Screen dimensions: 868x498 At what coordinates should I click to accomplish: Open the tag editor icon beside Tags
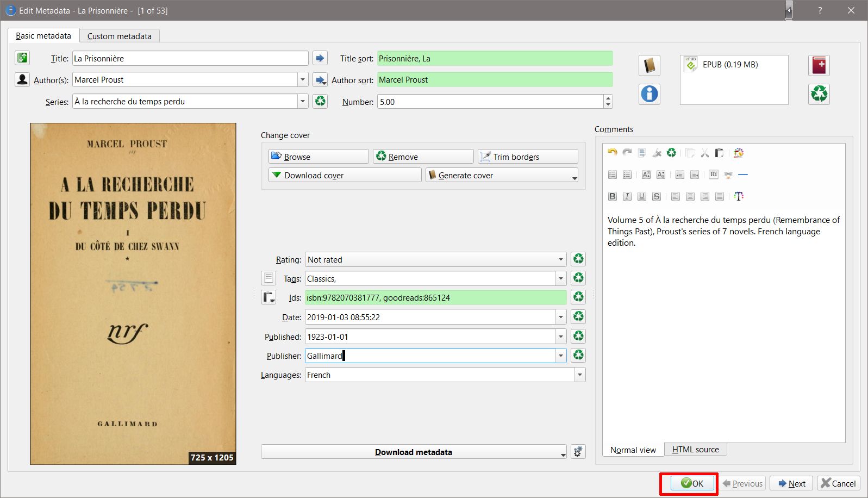tap(268, 278)
